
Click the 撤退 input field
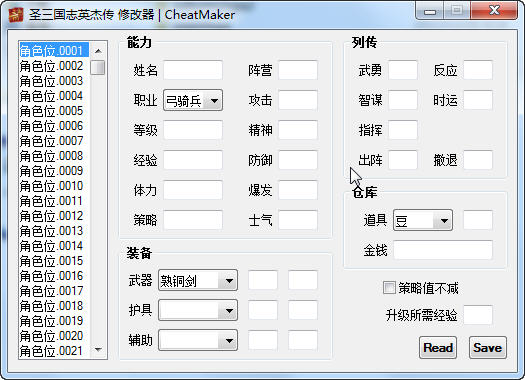[478, 160]
